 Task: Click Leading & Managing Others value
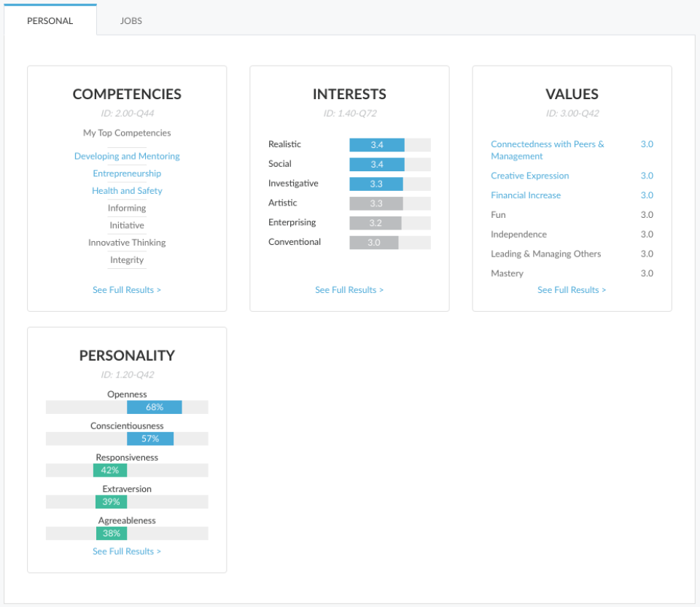pos(545,254)
